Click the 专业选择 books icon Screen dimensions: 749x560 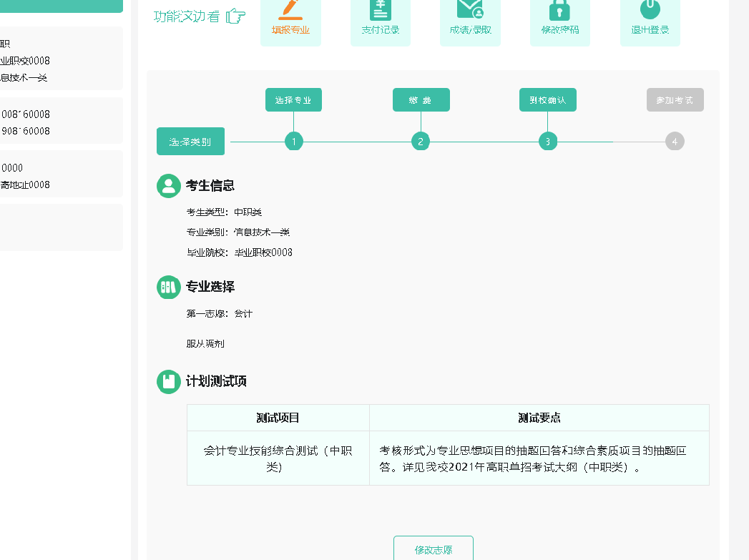click(169, 287)
